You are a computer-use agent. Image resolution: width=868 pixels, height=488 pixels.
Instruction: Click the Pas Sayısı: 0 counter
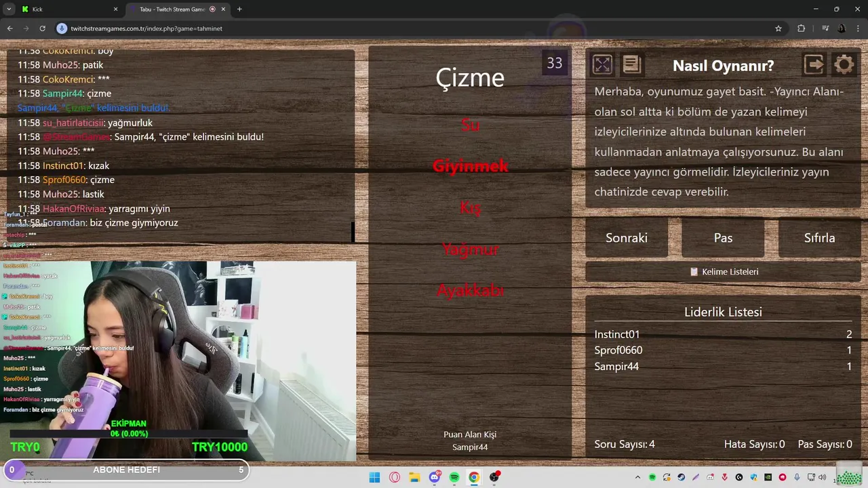coord(825,445)
